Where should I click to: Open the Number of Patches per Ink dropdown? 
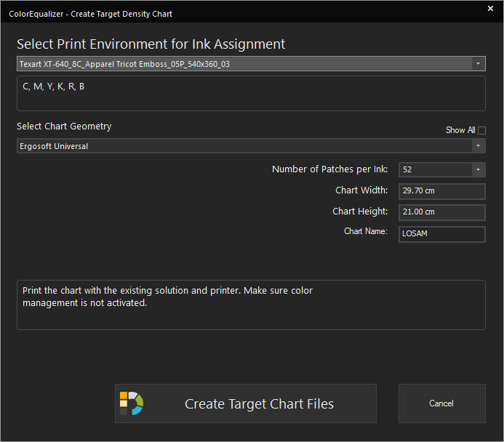[x=478, y=169]
